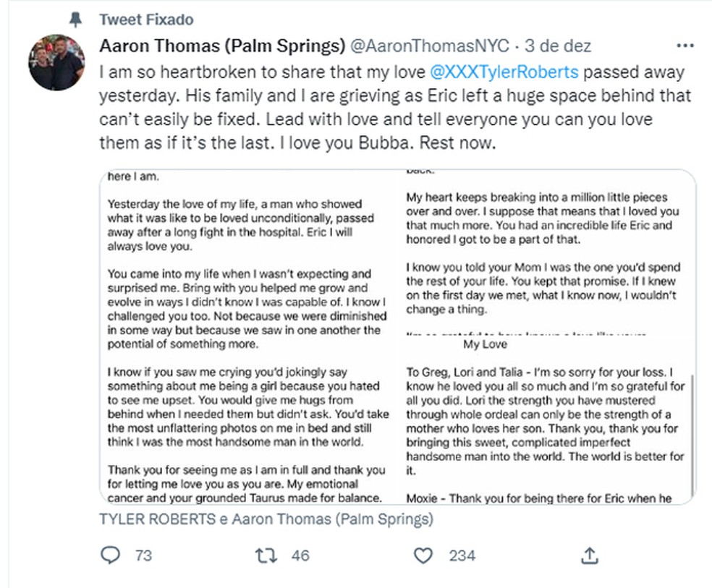Click the Tweet Fixado pinned label

[x=145, y=19]
